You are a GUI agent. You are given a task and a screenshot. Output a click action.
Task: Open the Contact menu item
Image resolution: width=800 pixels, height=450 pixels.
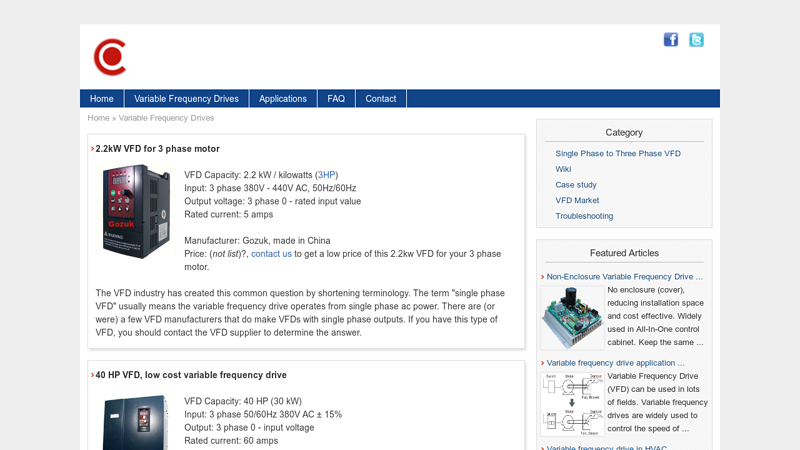[381, 98]
